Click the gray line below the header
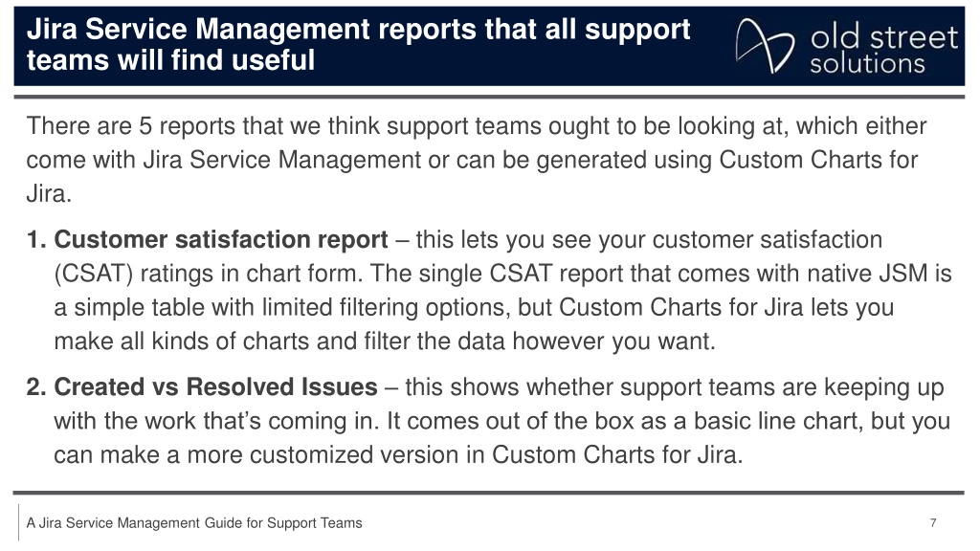This screenshot has width=980, height=551. point(489,97)
